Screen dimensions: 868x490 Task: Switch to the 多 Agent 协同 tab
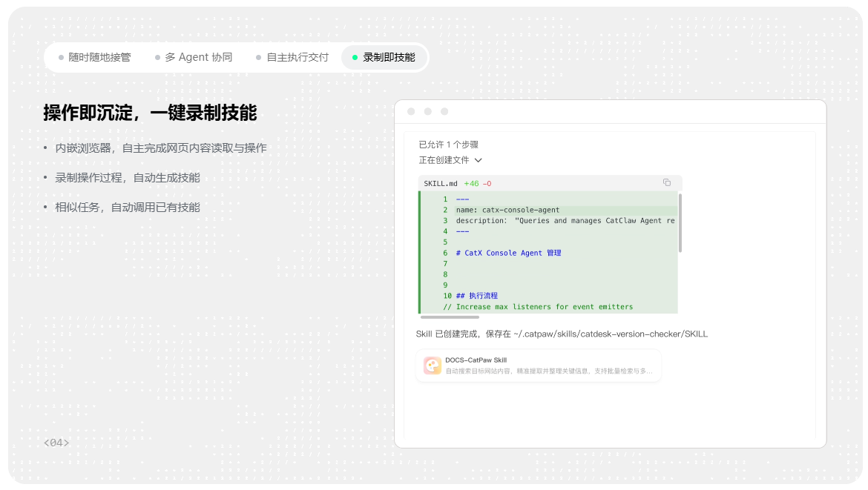194,58
